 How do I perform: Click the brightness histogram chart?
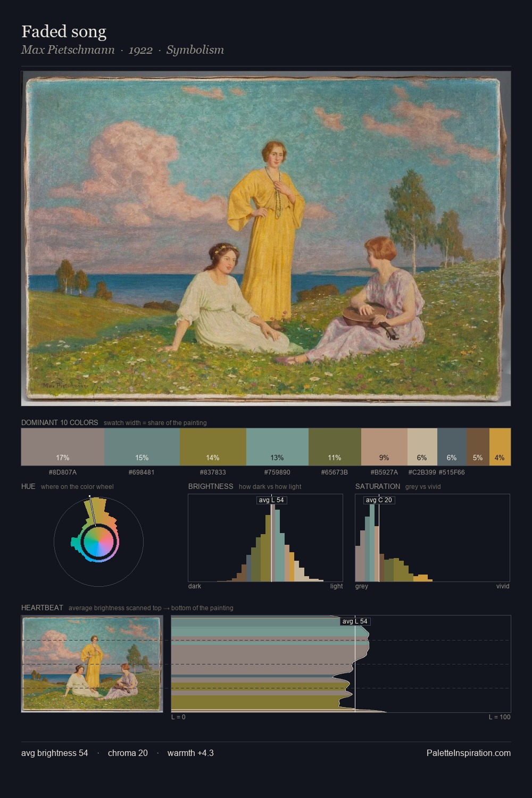[x=265, y=538]
